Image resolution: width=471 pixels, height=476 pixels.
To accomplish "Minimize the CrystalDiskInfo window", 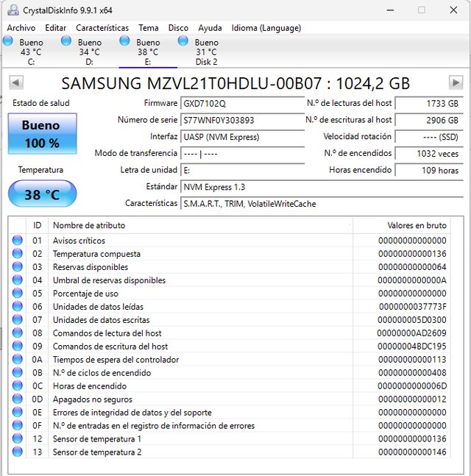I will tap(390, 10).
